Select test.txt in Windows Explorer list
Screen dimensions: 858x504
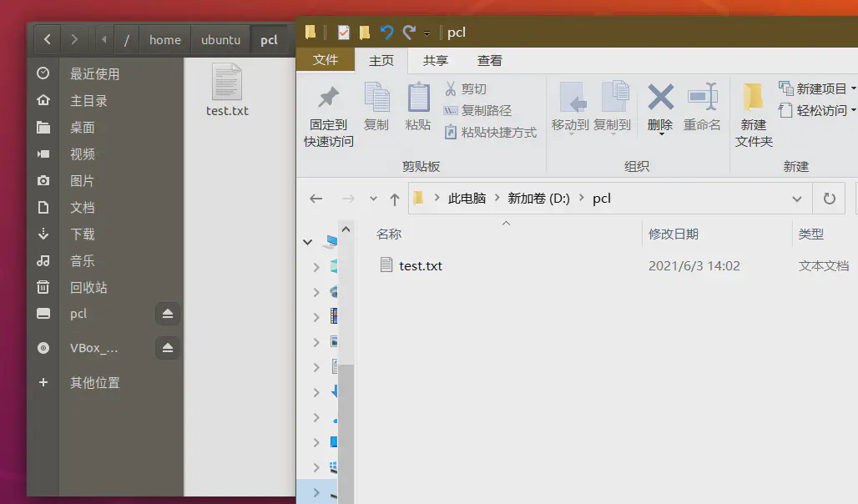tap(421, 265)
